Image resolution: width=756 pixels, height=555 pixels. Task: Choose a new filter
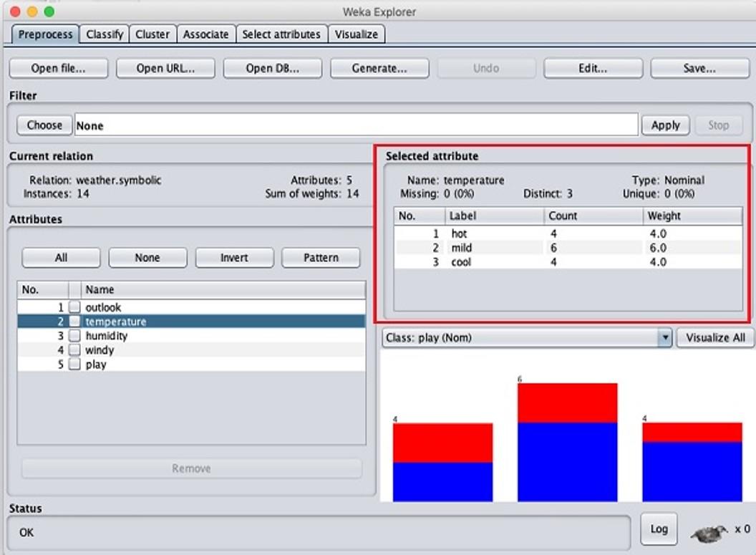pos(44,125)
